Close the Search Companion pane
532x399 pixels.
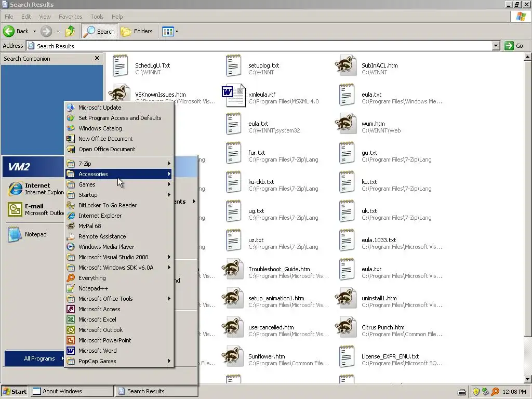click(97, 58)
